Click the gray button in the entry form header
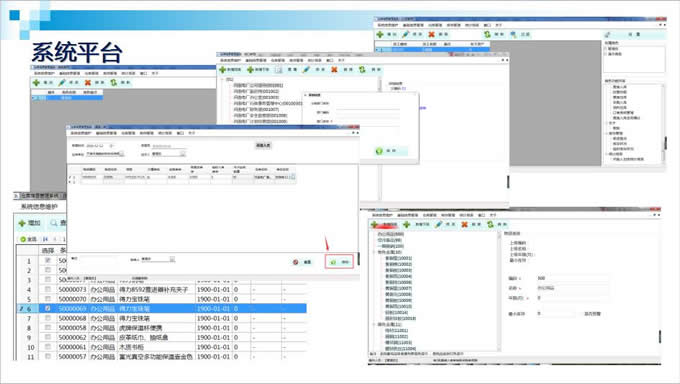The width and height of the screenshot is (680, 384). coord(263,145)
